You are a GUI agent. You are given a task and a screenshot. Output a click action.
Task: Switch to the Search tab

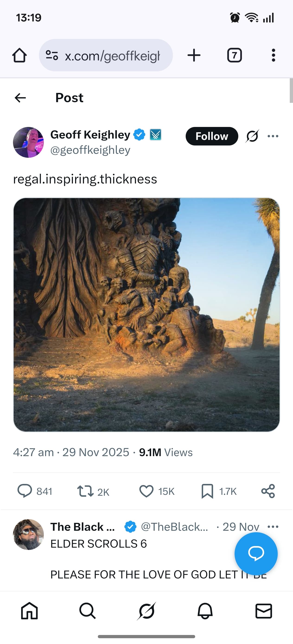point(87,611)
